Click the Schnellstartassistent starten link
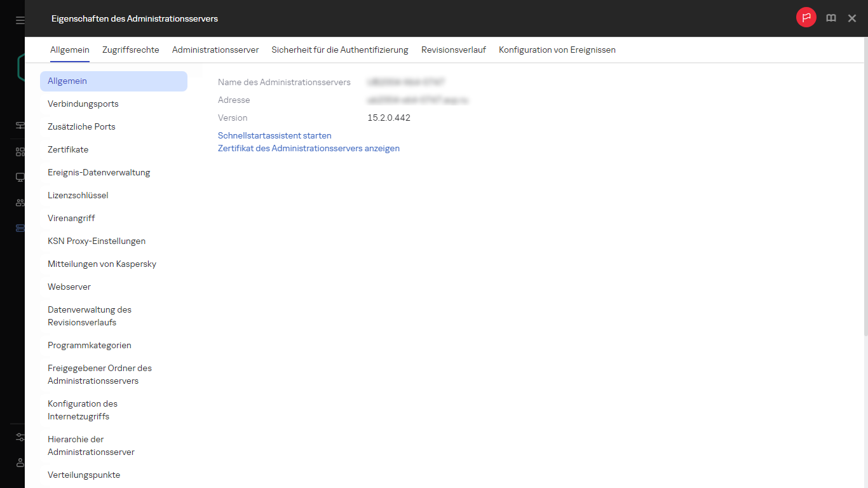The width and height of the screenshot is (868, 488). pyautogui.click(x=275, y=135)
